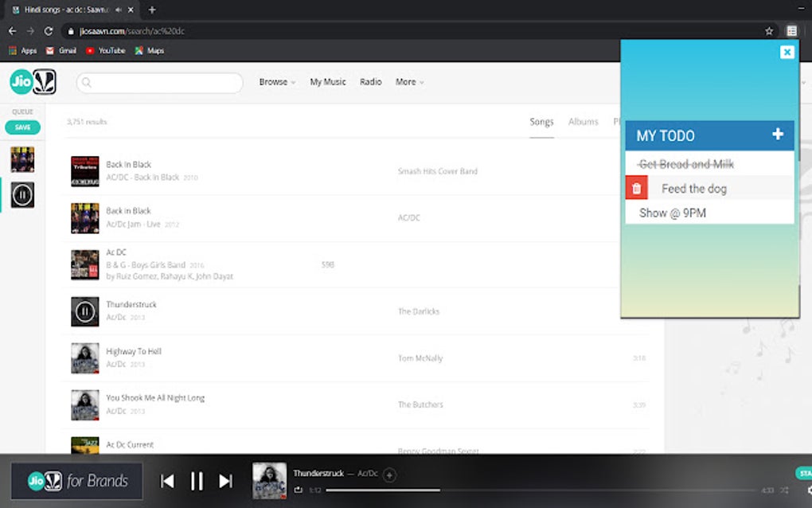
Task: Add "Thunderstruck" via the plus icon
Action: click(x=388, y=475)
